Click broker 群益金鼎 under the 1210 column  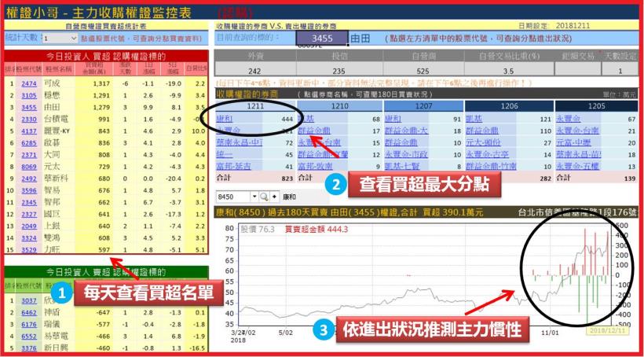point(314,131)
